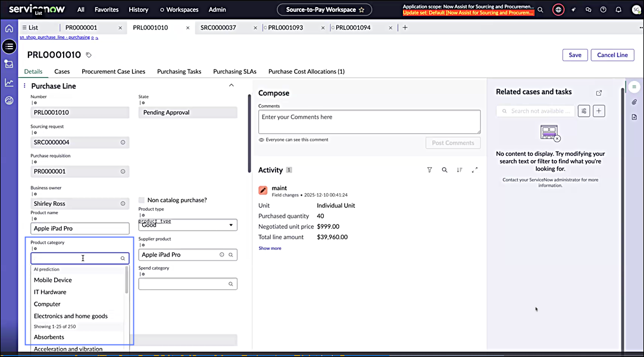644x357 pixels.
Task: Click the Product category lookup search icon
Action: coord(123,258)
